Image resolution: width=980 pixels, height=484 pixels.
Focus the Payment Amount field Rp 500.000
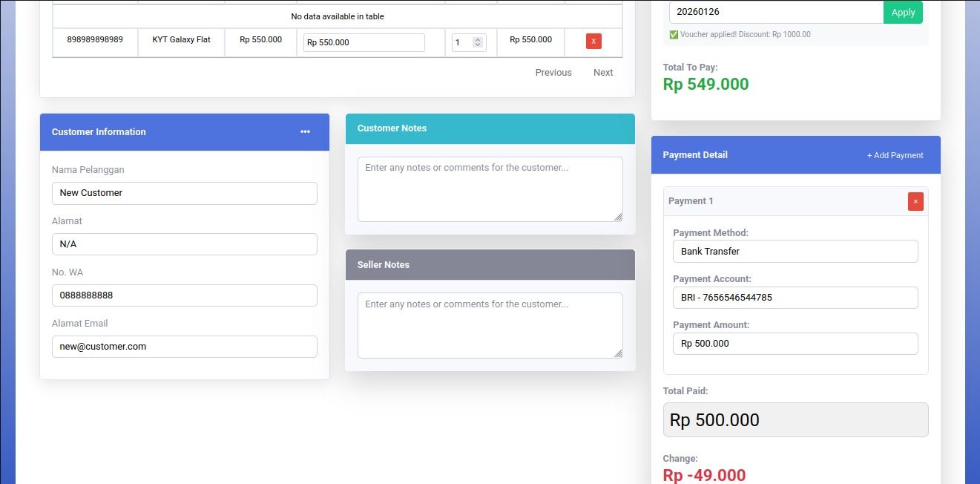pyautogui.click(x=795, y=343)
